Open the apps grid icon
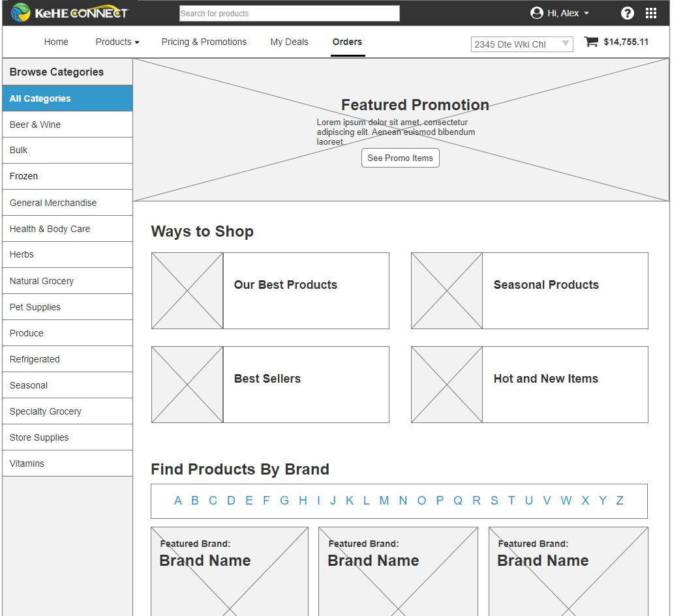The image size is (700, 616). (651, 14)
